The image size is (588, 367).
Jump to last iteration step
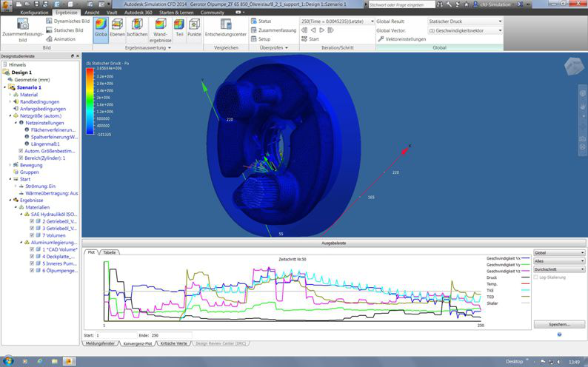[330, 30]
